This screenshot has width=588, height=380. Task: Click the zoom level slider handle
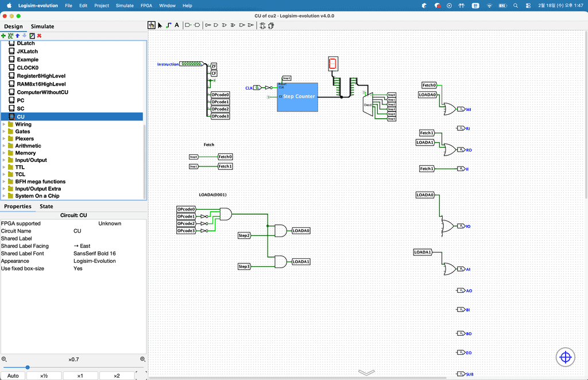[28, 367]
